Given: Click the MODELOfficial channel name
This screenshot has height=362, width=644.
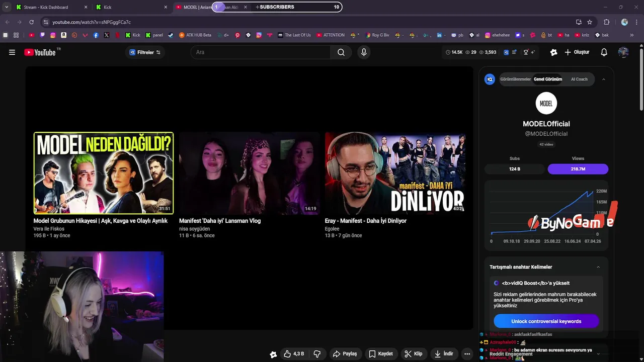Looking at the screenshot, I should click(546, 124).
